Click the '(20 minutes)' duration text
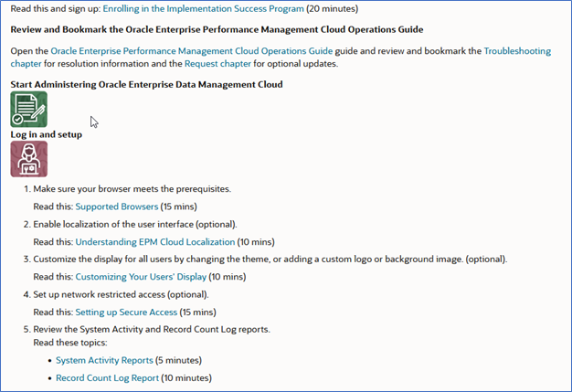This screenshot has height=392, width=572. pos(333,9)
